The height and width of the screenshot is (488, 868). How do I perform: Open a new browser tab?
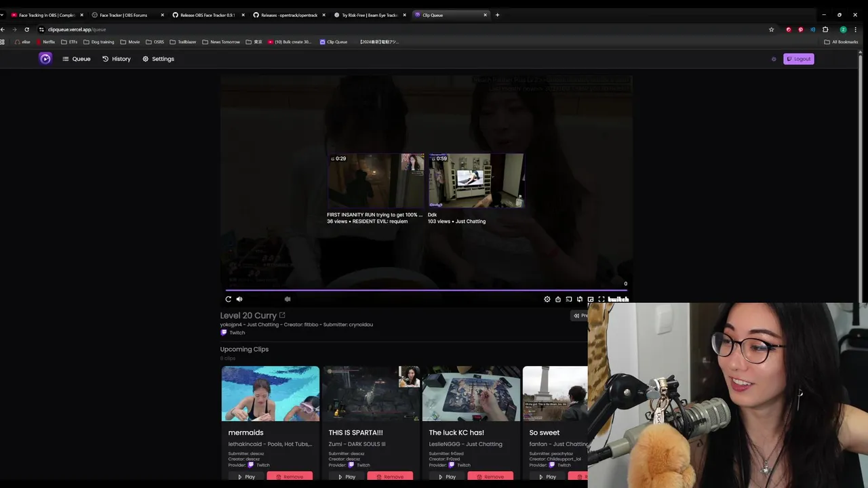point(497,15)
